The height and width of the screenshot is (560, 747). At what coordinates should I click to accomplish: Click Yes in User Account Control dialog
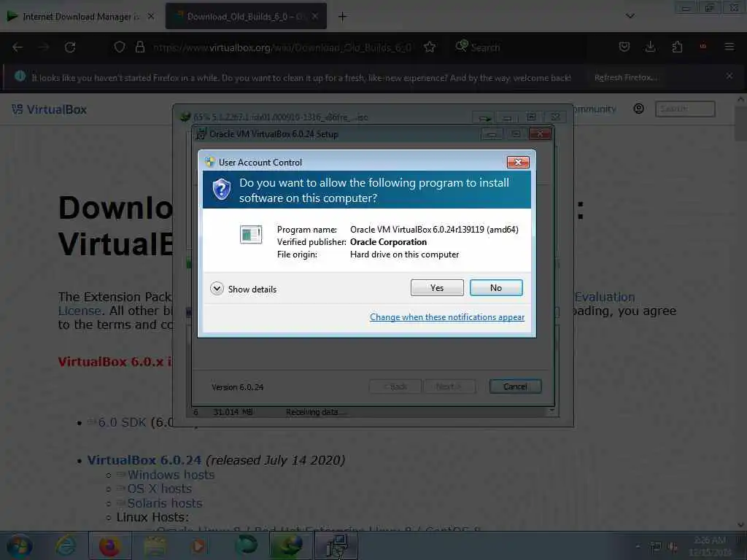pyautogui.click(x=437, y=287)
